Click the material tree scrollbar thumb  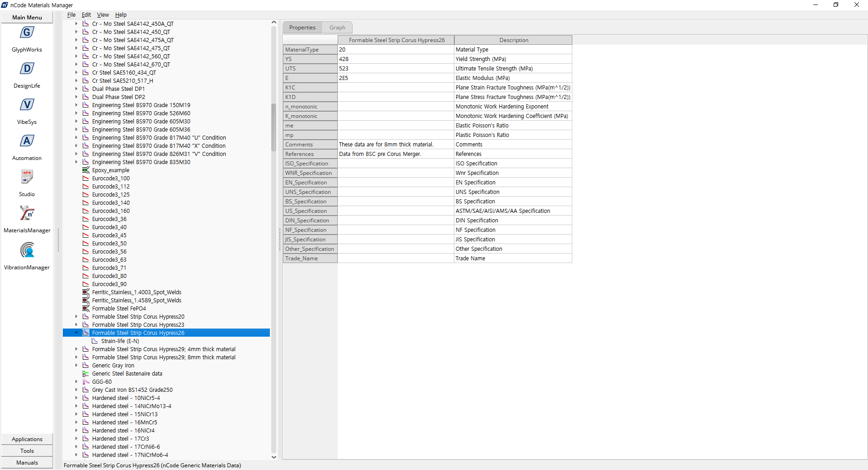[274, 127]
